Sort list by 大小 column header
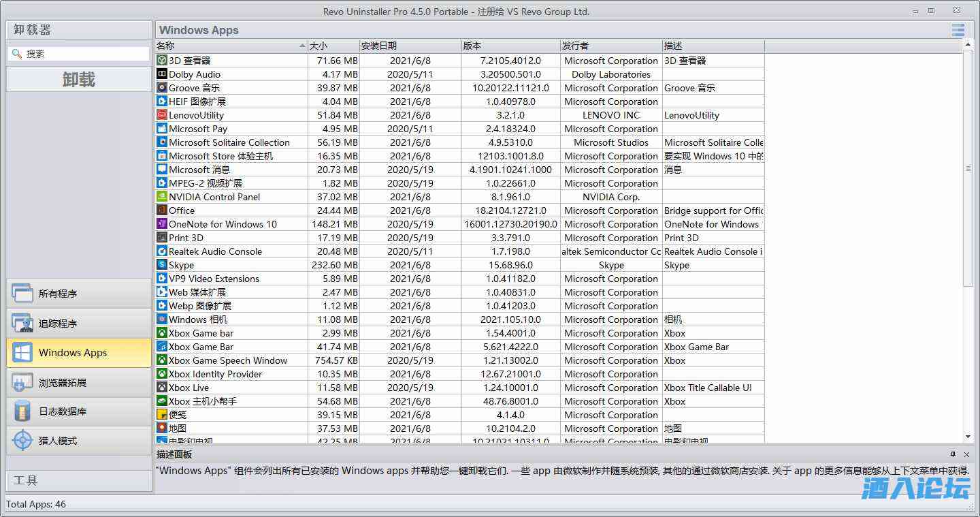 click(x=333, y=46)
